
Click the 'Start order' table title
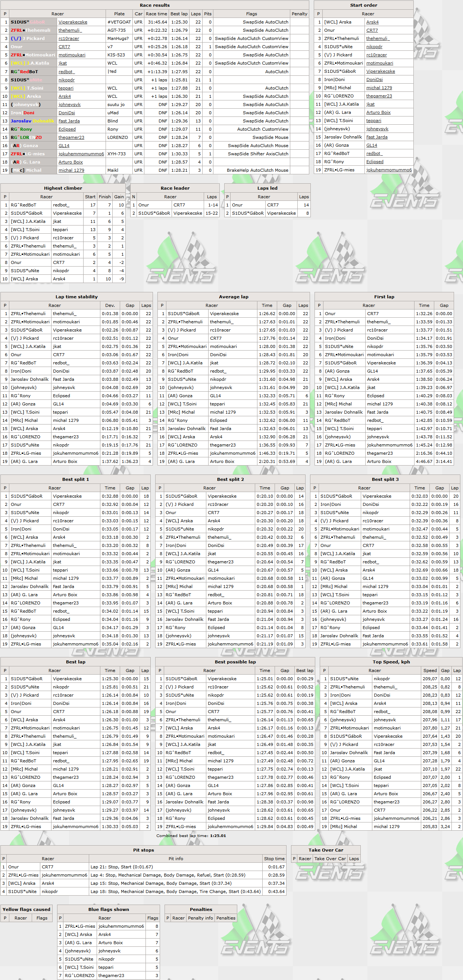(363, 5)
